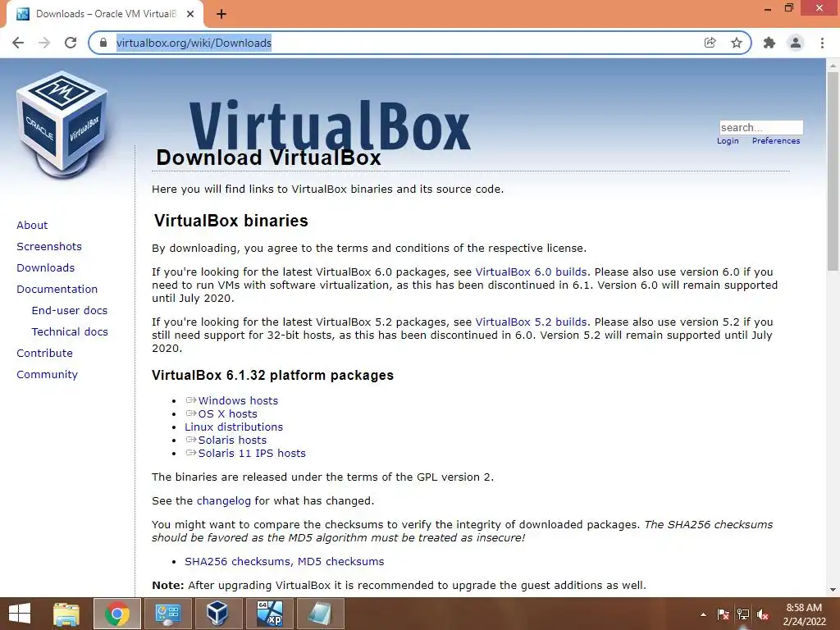The height and width of the screenshot is (630, 840).
Task: Open the Chrome profile avatar icon
Action: pos(796,43)
